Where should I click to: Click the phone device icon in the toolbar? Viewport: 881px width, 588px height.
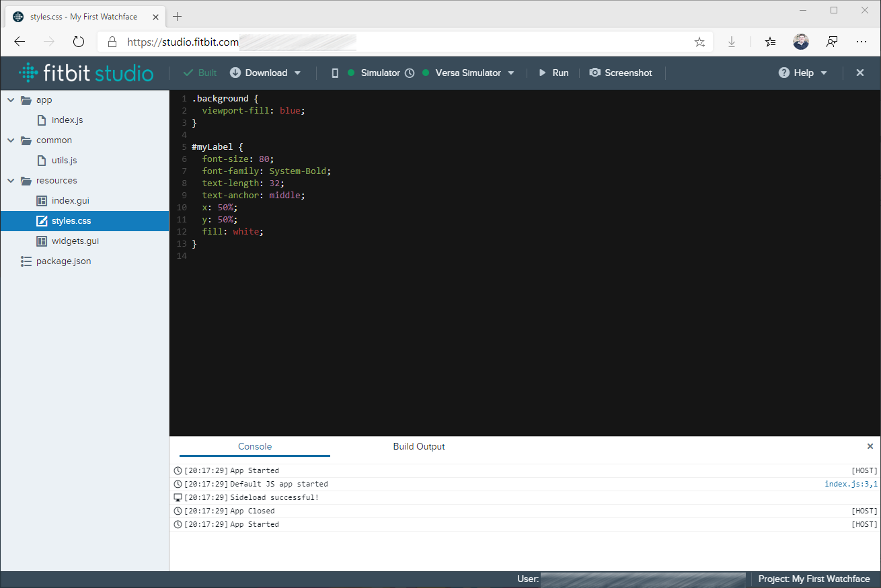335,73
